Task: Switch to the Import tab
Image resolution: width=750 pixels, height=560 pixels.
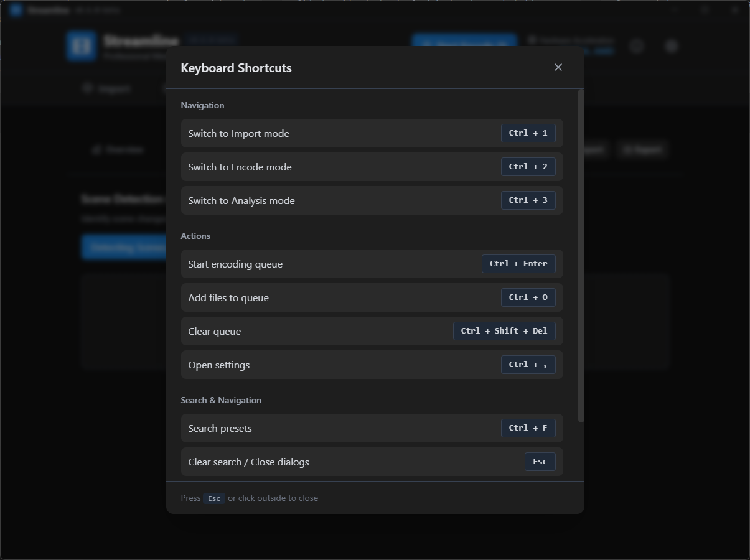Action: click(107, 88)
